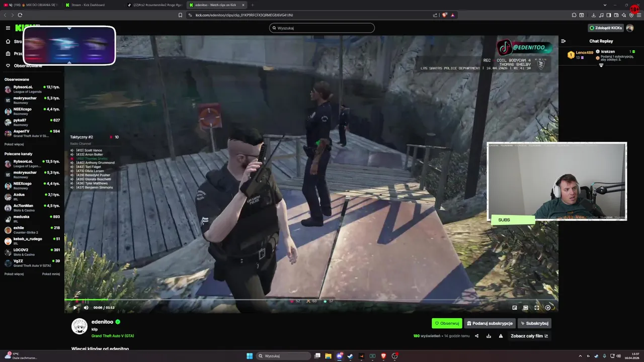Screen dimensions: 644x362
Task: Toggle autoplay on the clip player
Action: (548, 308)
